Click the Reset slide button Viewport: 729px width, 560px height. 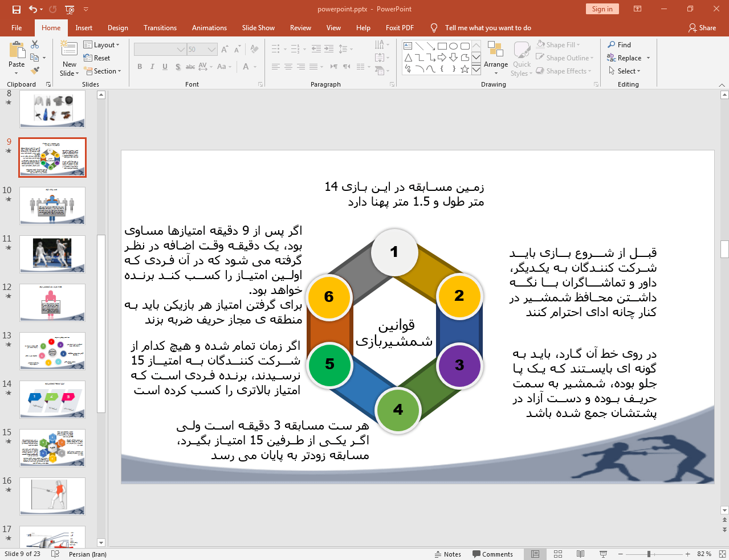click(x=97, y=58)
